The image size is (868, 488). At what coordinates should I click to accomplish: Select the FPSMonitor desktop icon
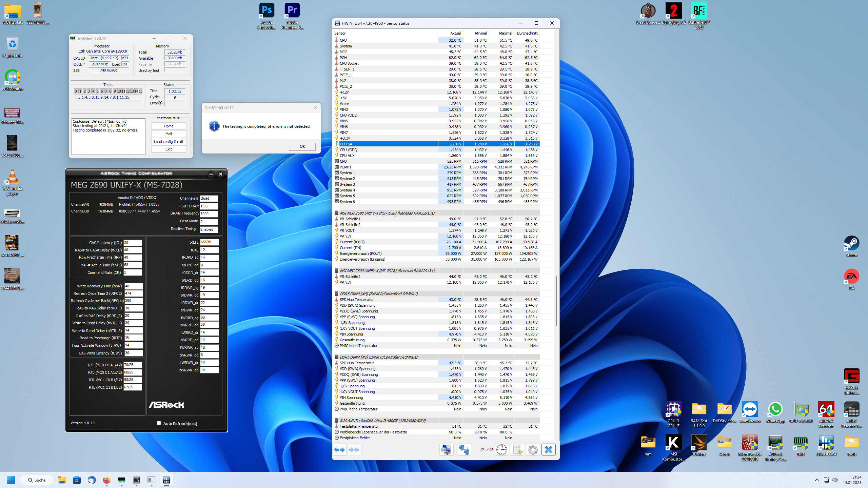[13, 80]
